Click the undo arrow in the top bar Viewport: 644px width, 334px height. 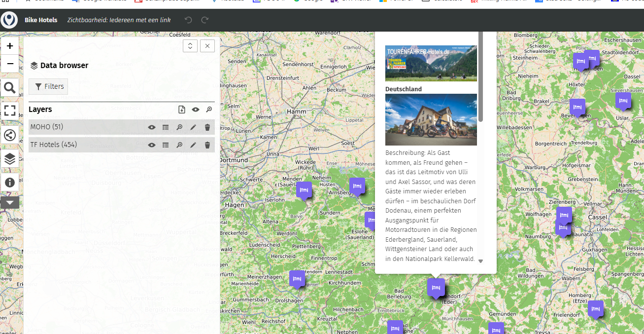(x=187, y=20)
